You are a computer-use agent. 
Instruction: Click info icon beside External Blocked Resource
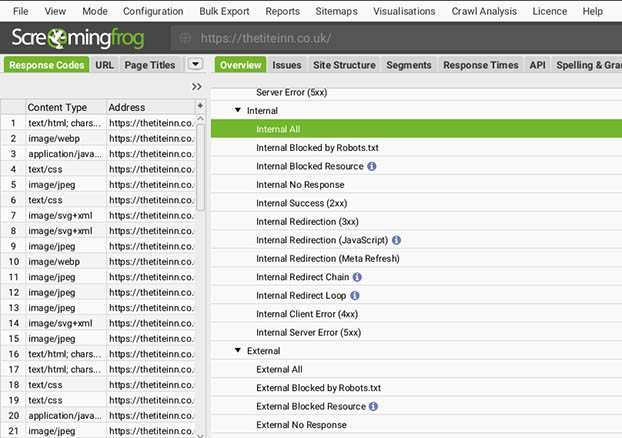[373, 407]
